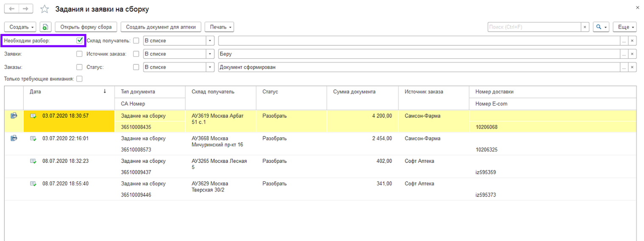Clear the search field with X icon
Image resolution: width=644 pixels, height=241 pixels.
click(x=585, y=27)
